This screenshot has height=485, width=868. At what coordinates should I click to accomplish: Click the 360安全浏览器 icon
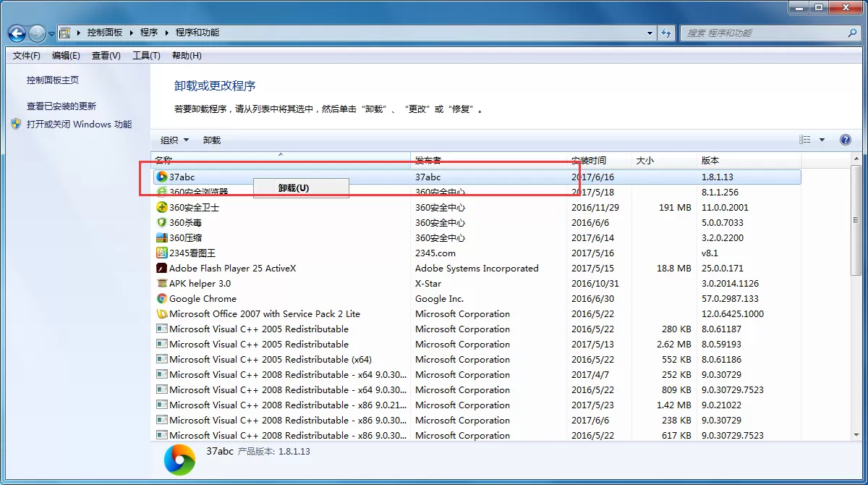(x=162, y=192)
